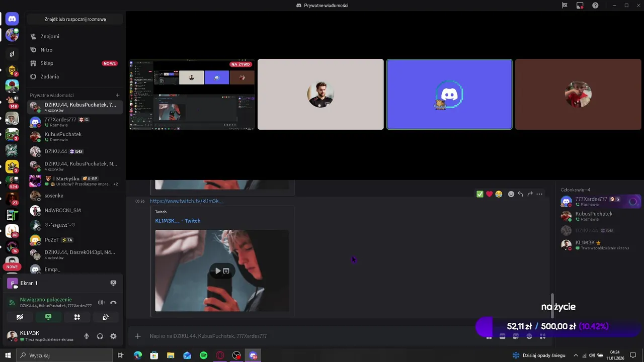Open KL1M3K in members list
Screen dimensions: 644x362
[x=600, y=245]
